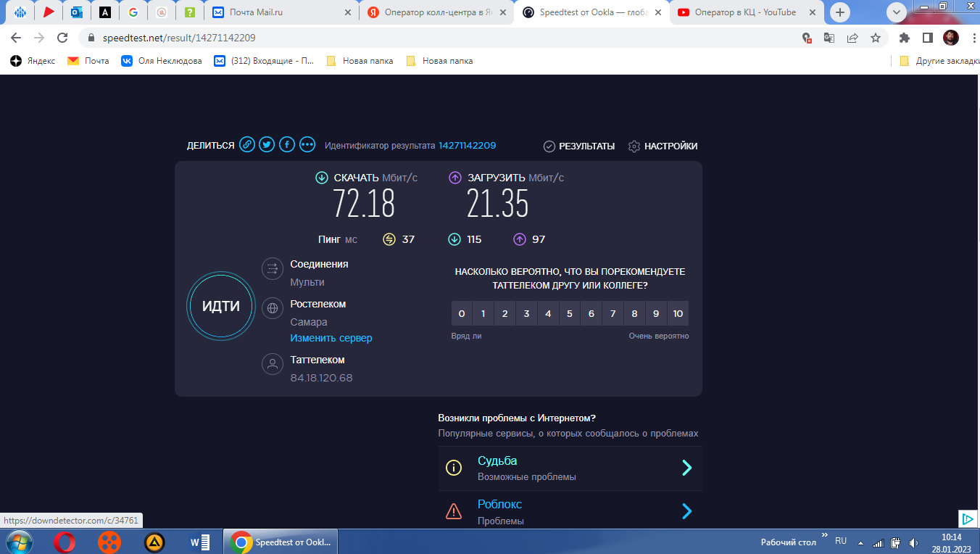The width and height of the screenshot is (980, 554).
Task: Switch to the pinned Google tab
Action: coord(133,12)
